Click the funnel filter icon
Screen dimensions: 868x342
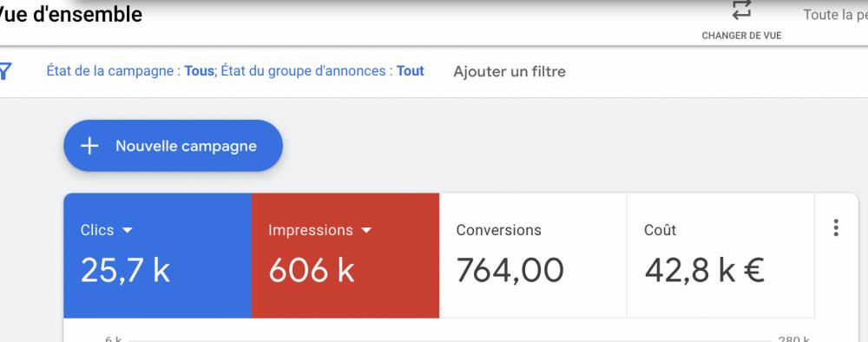coord(5,71)
